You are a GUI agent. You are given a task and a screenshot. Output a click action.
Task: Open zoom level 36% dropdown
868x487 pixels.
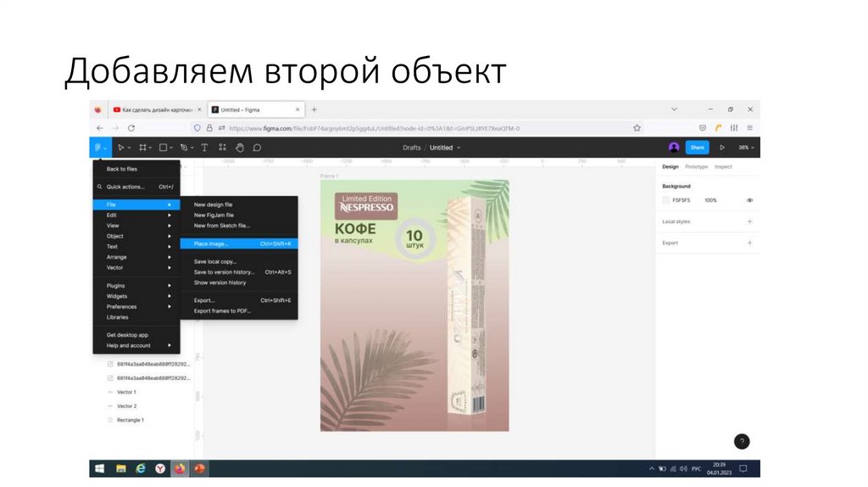[746, 148]
